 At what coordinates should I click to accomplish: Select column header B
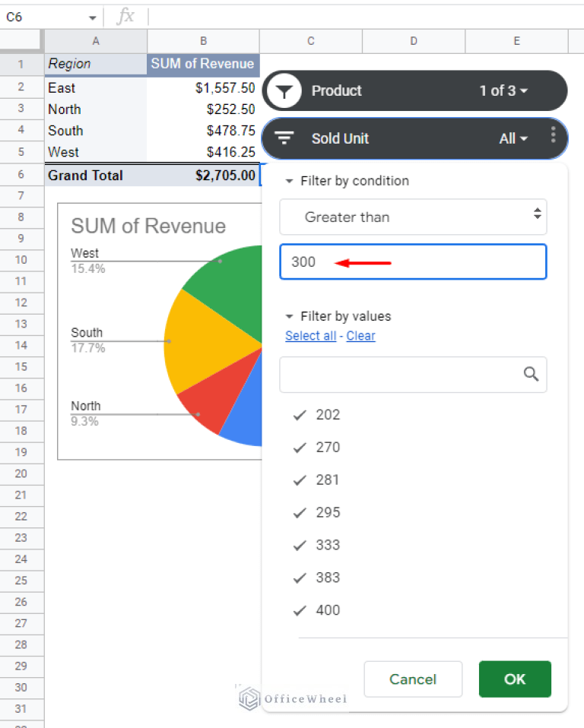tap(203, 42)
